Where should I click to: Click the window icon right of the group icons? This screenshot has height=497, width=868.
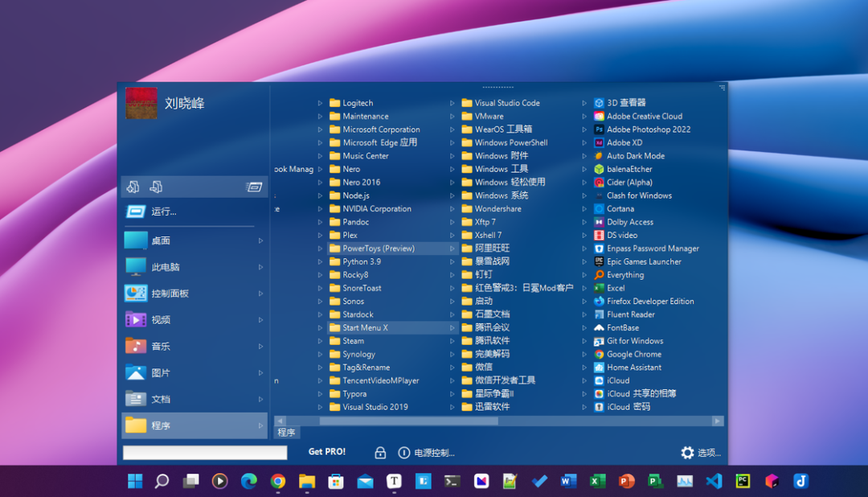tap(254, 187)
